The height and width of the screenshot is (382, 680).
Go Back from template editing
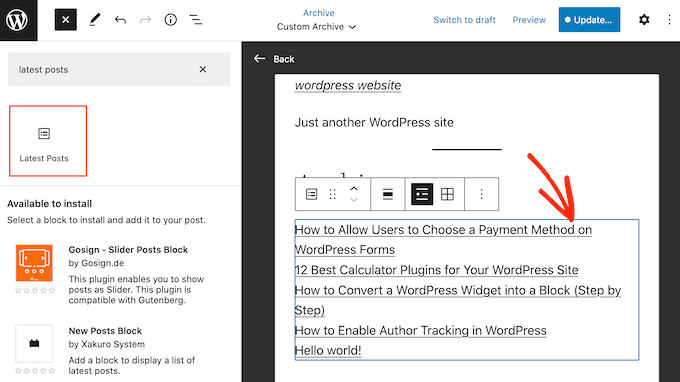click(x=274, y=59)
